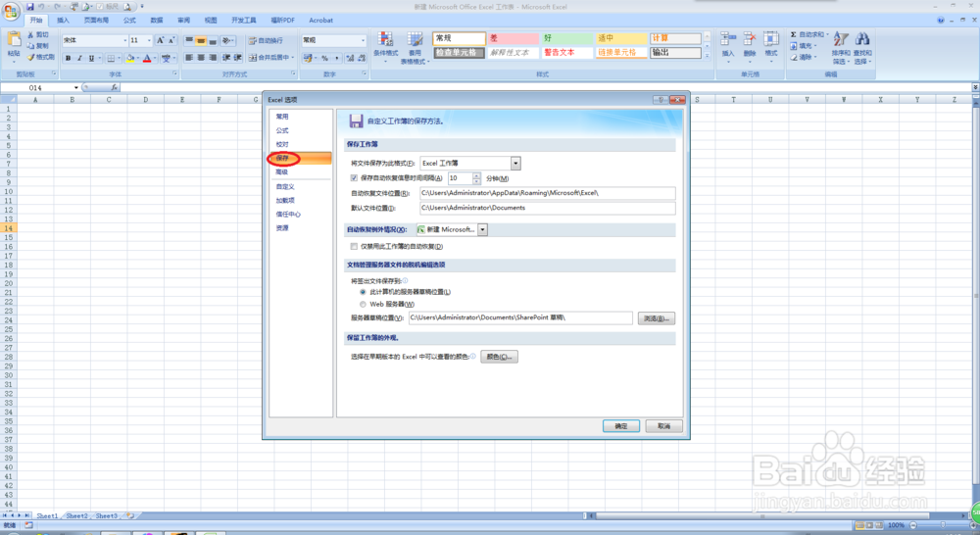Screen dimensions: 980x535
Task: Toggle the AutoRecover save interval checkbox
Action: [x=355, y=178]
